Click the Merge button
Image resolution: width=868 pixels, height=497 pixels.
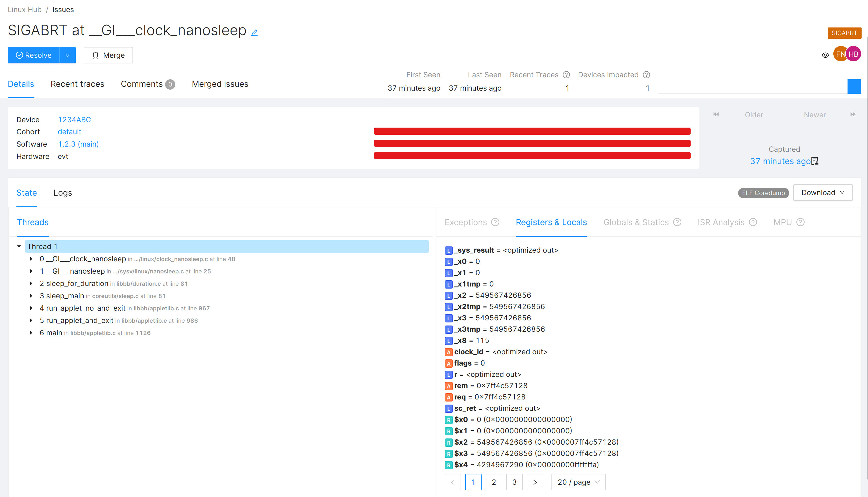[108, 55]
